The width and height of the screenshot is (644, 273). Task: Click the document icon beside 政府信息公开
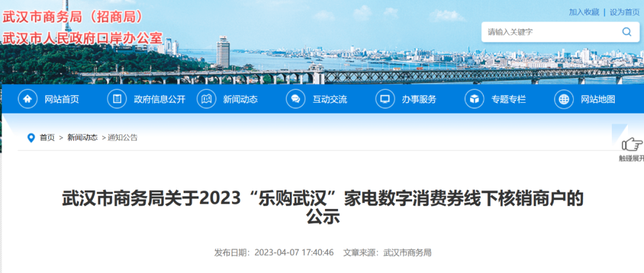point(117,99)
